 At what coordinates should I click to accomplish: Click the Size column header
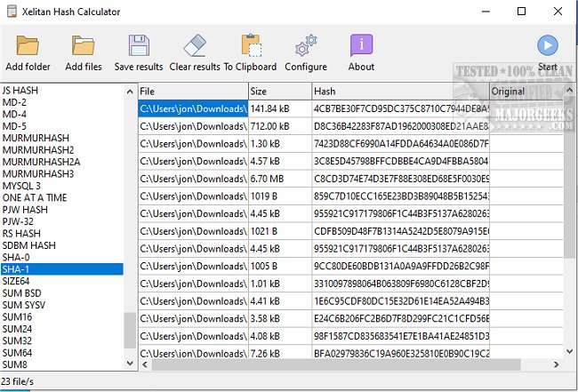(280, 91)
